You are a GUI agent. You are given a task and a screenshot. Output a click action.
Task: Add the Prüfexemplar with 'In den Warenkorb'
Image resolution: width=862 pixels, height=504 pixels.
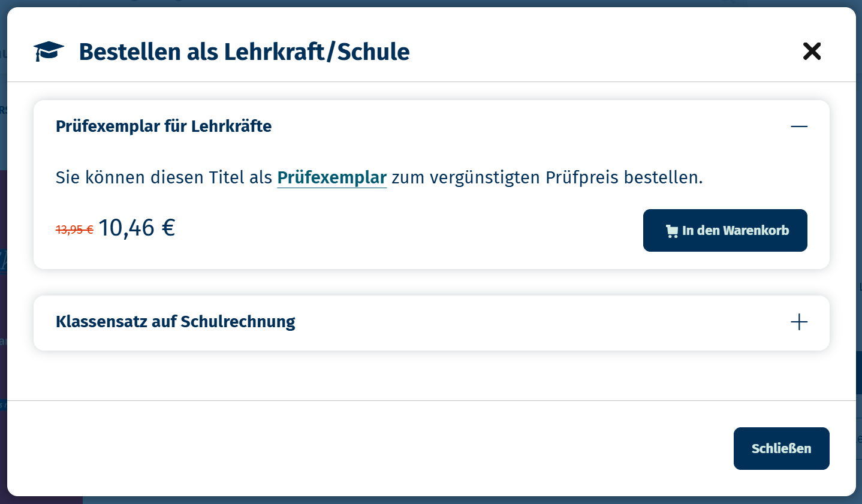point(725,231)
